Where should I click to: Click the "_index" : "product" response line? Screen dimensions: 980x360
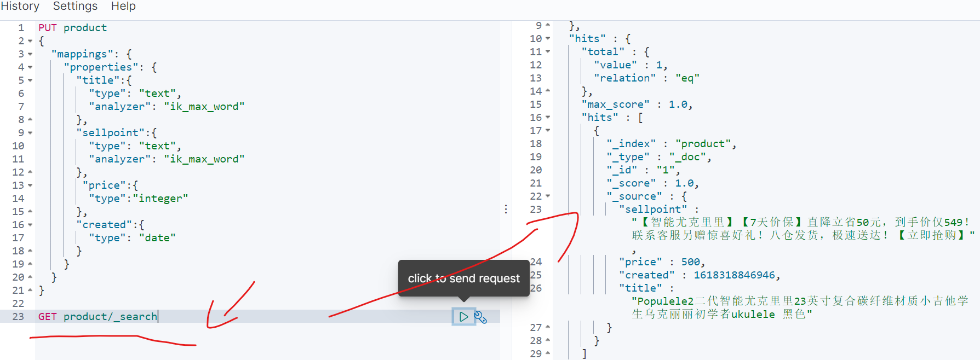pos(672,144)
